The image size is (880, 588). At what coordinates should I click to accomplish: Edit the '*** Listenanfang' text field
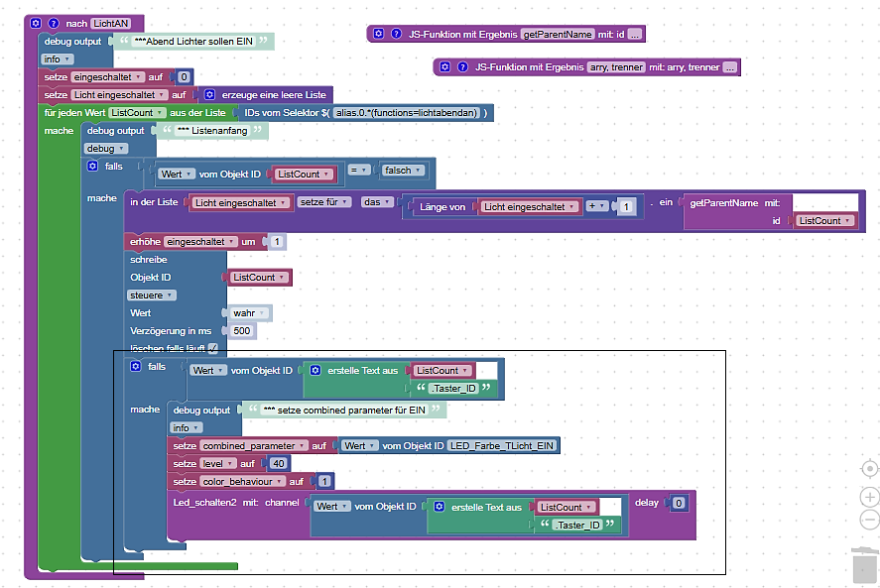point(211,131)
